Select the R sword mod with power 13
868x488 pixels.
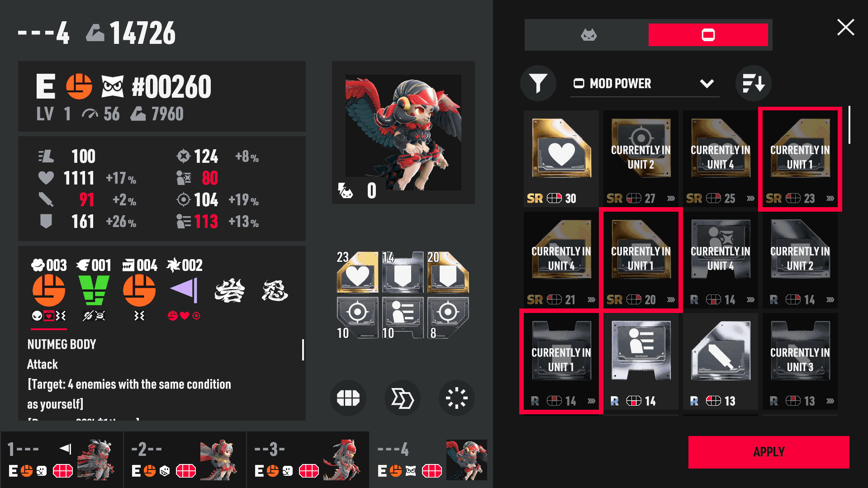(721, 361)
